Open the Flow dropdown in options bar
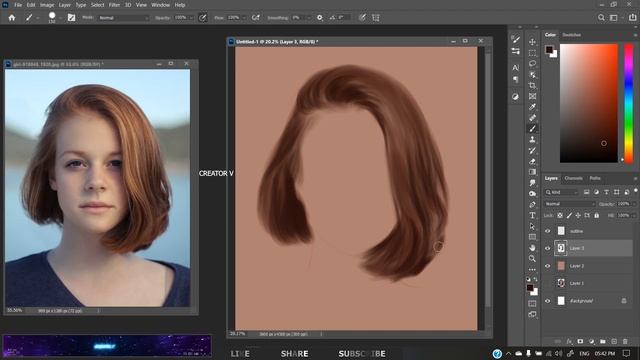640x360 pixels. pyautogui.click(x=244, y=18)
